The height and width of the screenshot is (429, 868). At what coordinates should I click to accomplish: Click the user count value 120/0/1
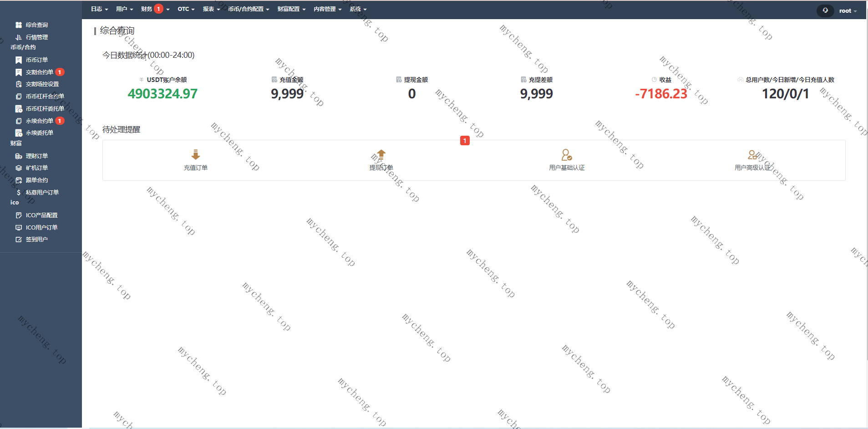click(786, 94)
